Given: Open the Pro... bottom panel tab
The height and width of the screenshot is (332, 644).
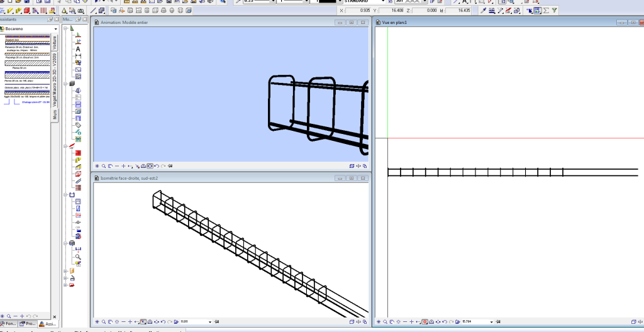Looking at the screenshot, I should 28,324.
